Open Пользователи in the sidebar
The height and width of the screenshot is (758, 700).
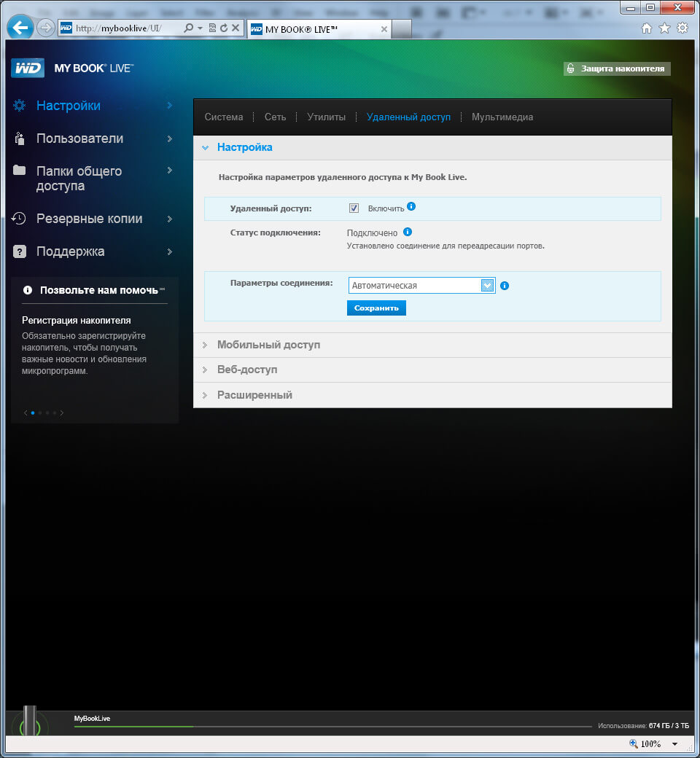coord(93,138)
